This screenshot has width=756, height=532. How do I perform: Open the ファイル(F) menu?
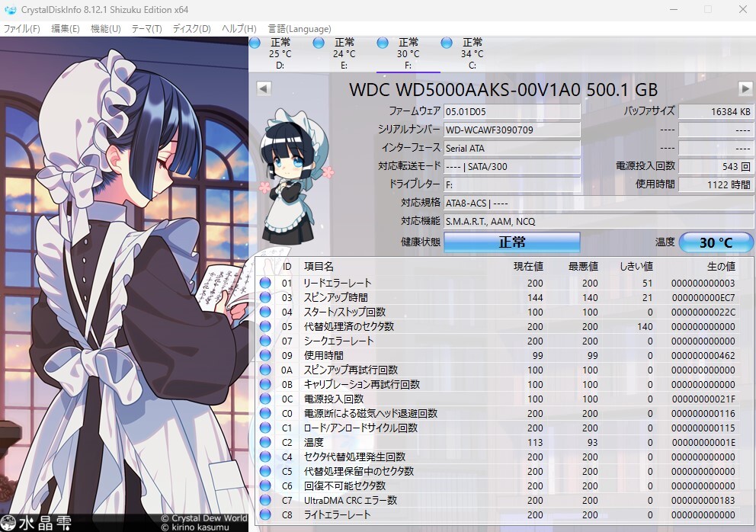point(21,29)
